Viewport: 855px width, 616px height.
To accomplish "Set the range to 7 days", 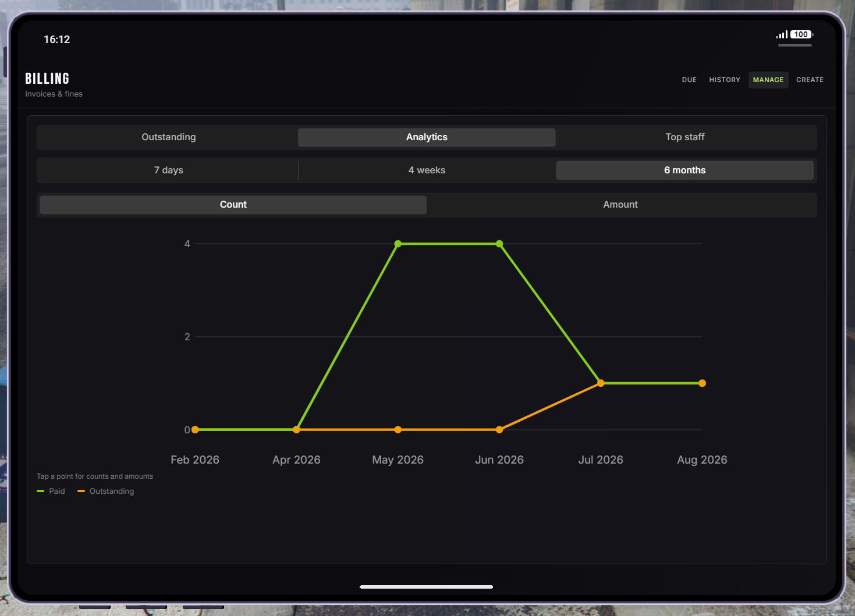I will 169,170.
